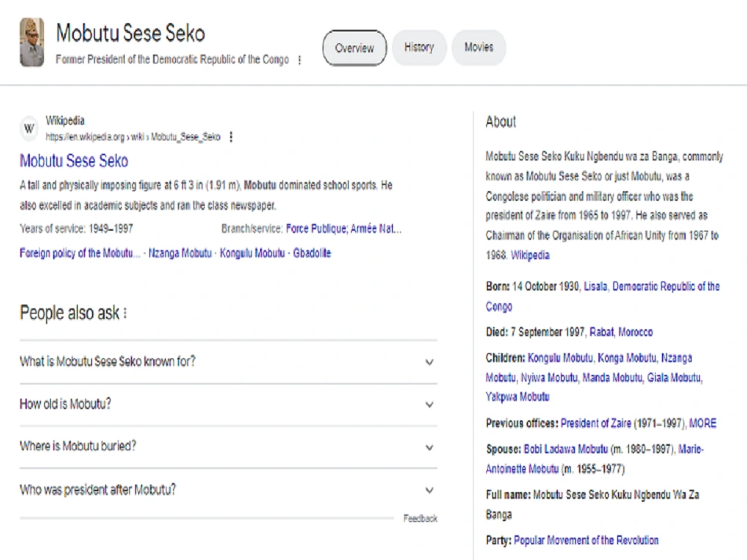
Task: Switch to the Movies tab
Action: click(x=479, y=47)
